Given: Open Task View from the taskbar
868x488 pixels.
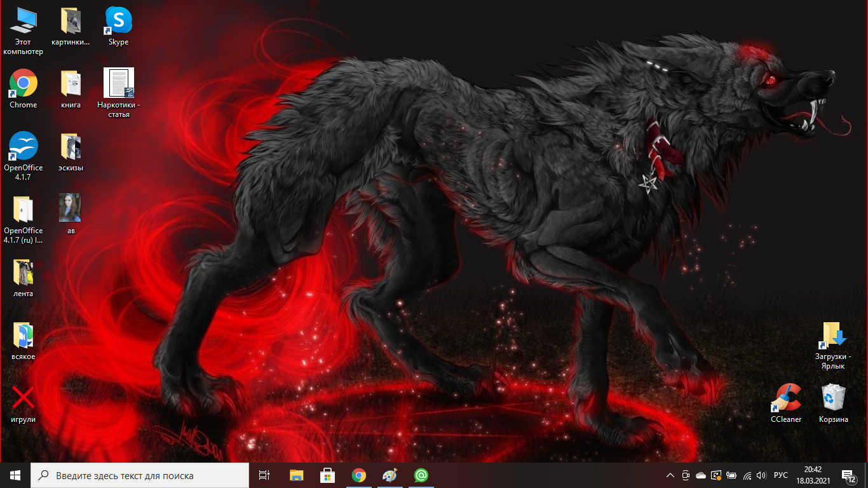Looking at the screenshot, I should coord(264,475).
